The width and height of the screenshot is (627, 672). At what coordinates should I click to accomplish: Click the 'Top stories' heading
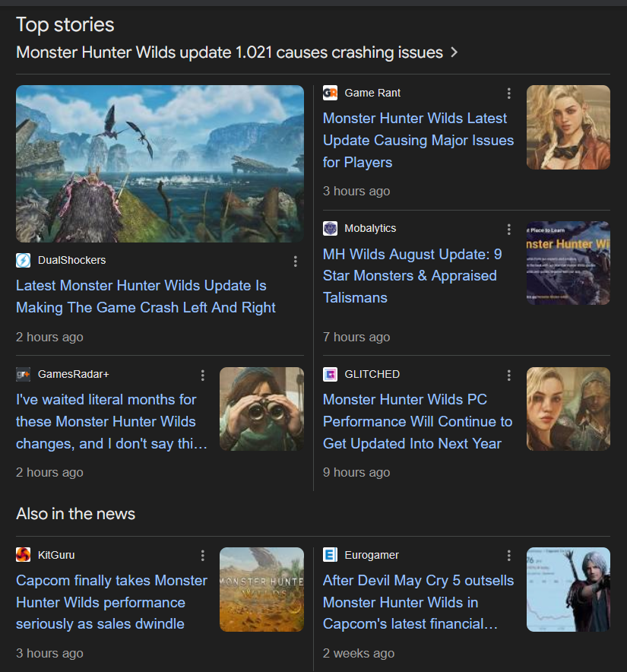point(65,25)
